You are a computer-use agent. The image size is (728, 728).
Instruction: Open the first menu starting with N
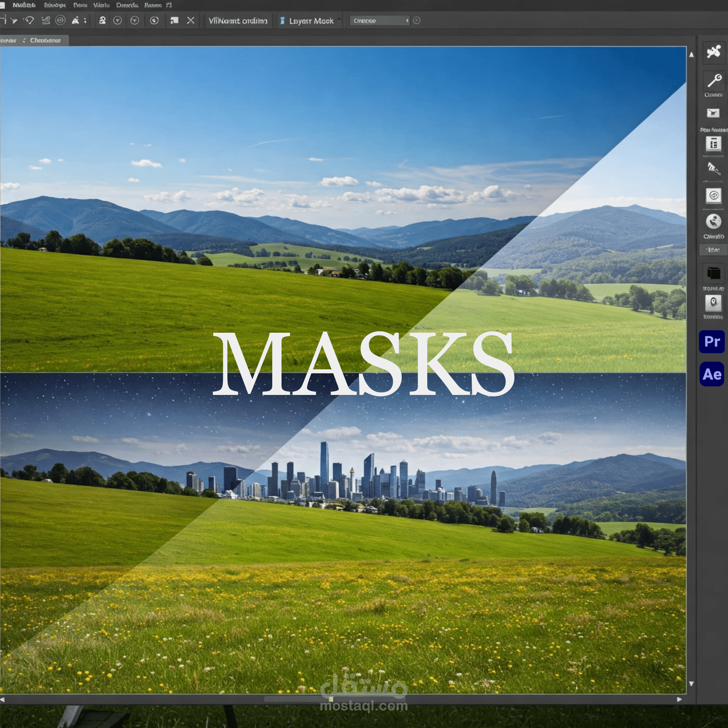point(24,5)
